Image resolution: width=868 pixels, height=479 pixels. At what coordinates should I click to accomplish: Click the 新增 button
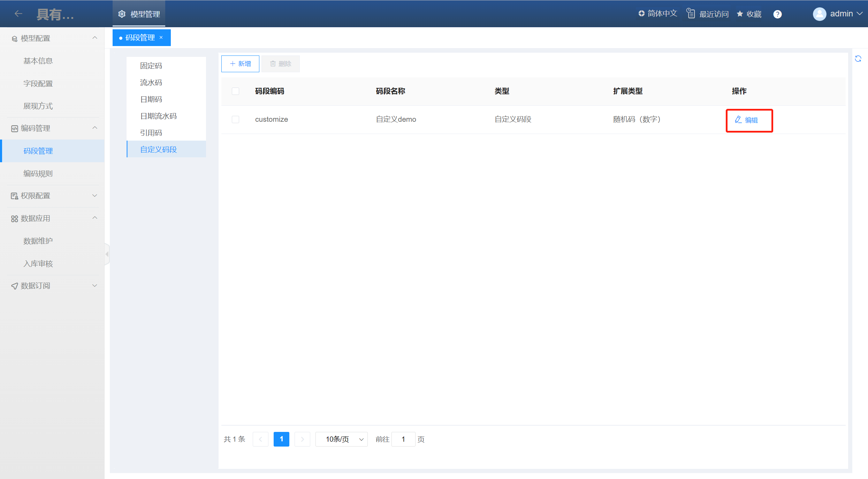[240, 64]
